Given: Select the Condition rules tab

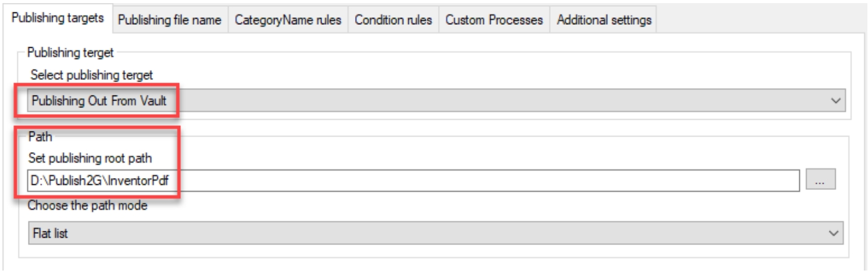Looking at the screenshot, I should [x=393, y=20].
